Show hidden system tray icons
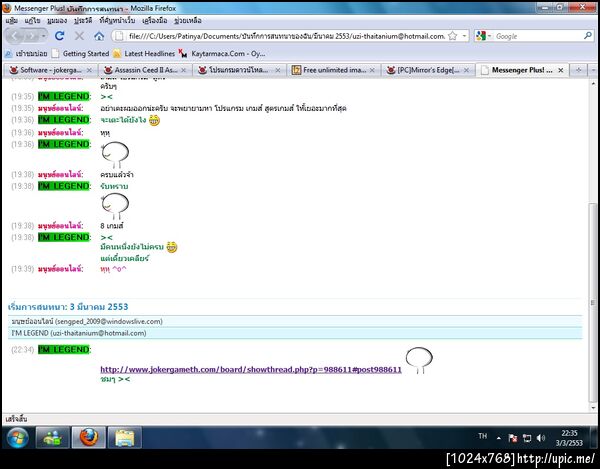 tap(499, 438)
